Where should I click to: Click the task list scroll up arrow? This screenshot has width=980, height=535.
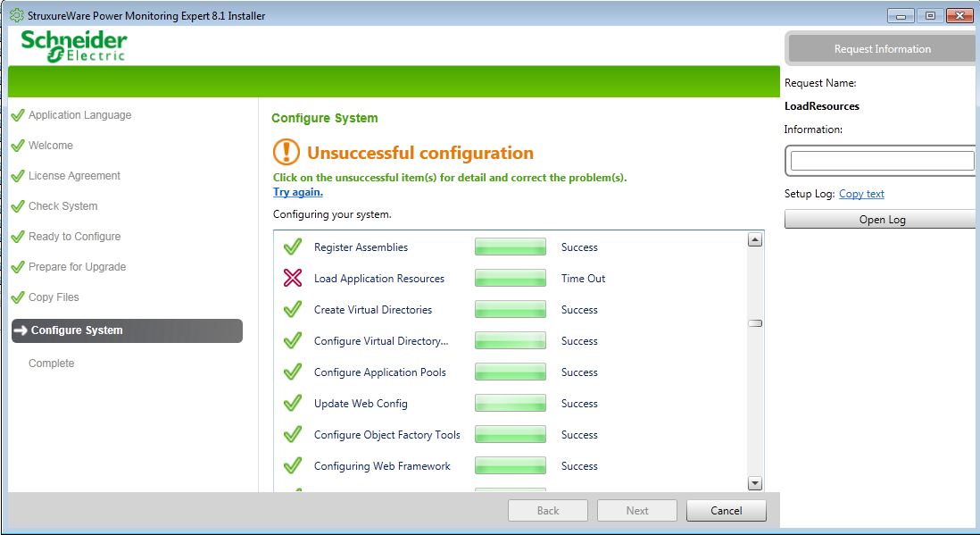pyautogui.click(x=755, y=239)
